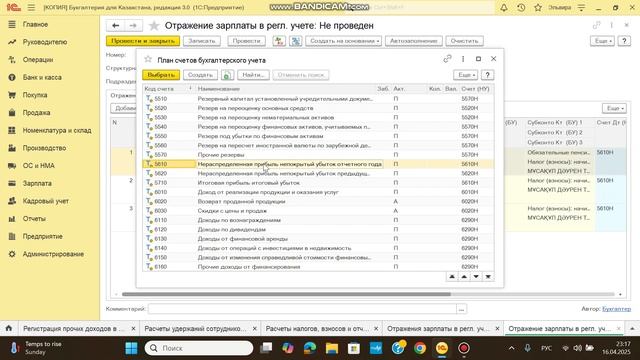Open the Edge browser taskbar icon
The height and width of the screenshot is (360, 640).
(310, 348)
